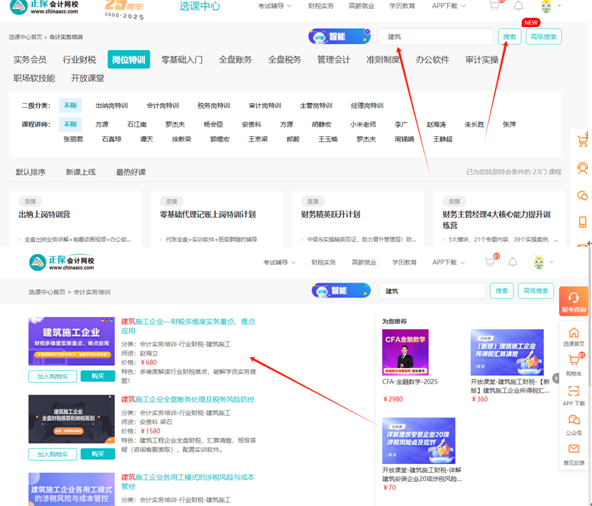Open ¥360 建筑施工企业所得税汇算 recommended thumbnail
Image resolution: width=592 pixels, height=506 pixels.
tap(507, 352)
